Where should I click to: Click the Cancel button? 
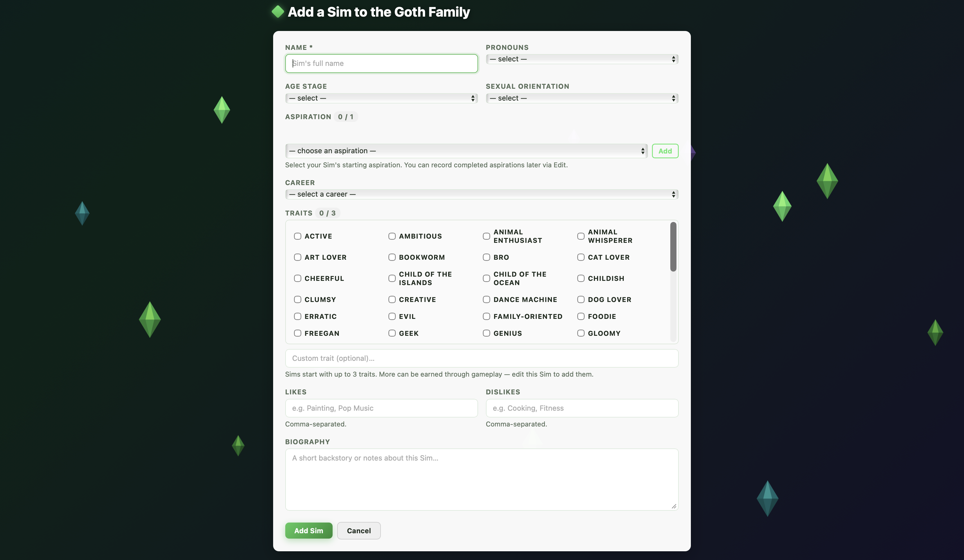click(359, 531)
